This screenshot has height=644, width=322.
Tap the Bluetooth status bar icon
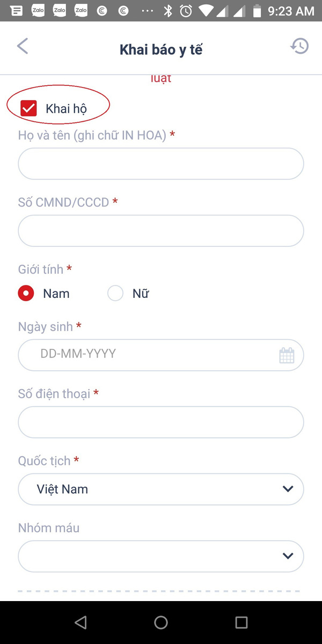(168, 11)
